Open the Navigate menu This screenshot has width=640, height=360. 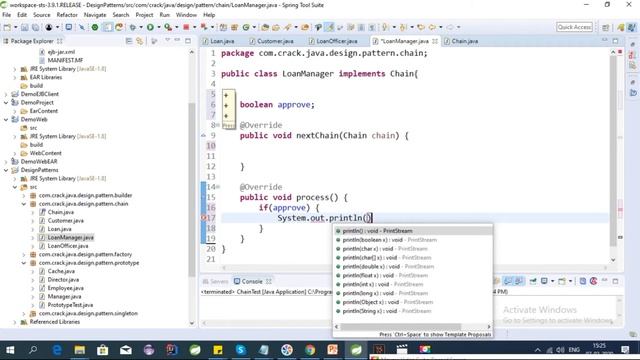coord(95,15)
